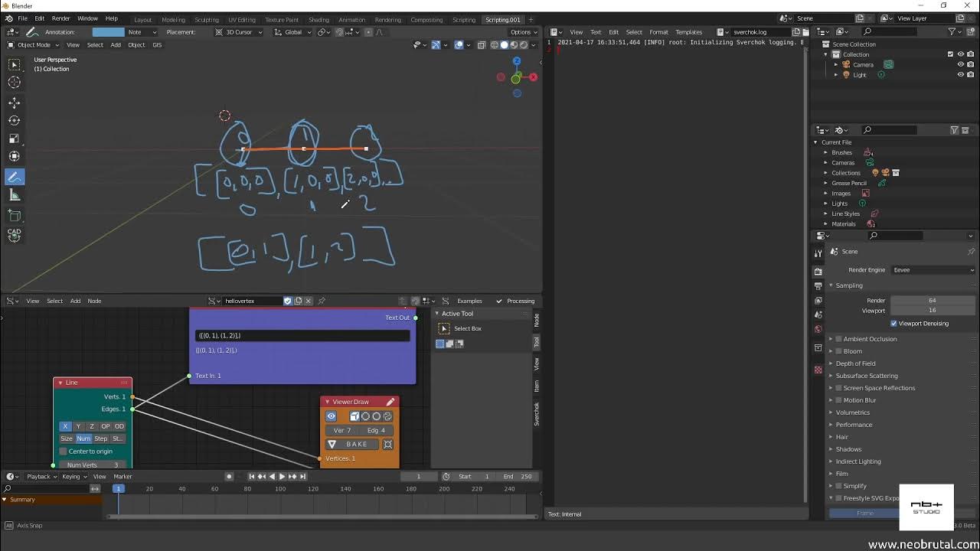
Task: Open Output properties tab icon
Action: pyautogui.click(x=818, y=286)
